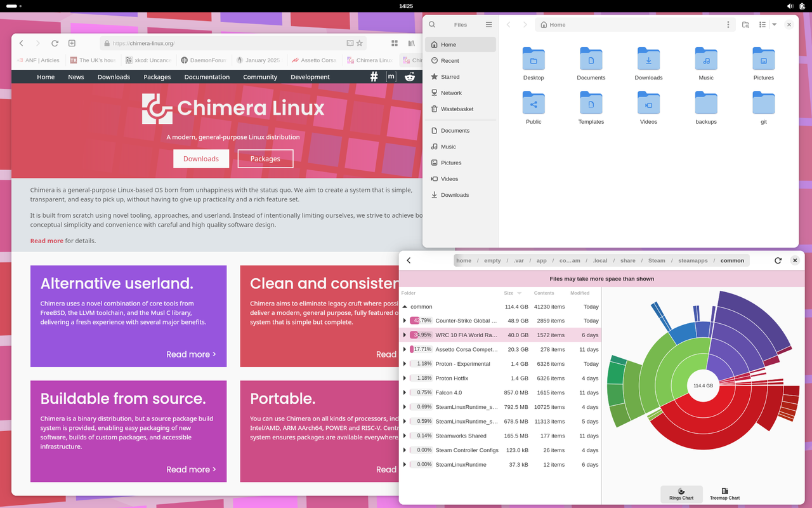The image size is (812, 508).
Task: Bookmark page with the star icon
Action: (360, 43)
